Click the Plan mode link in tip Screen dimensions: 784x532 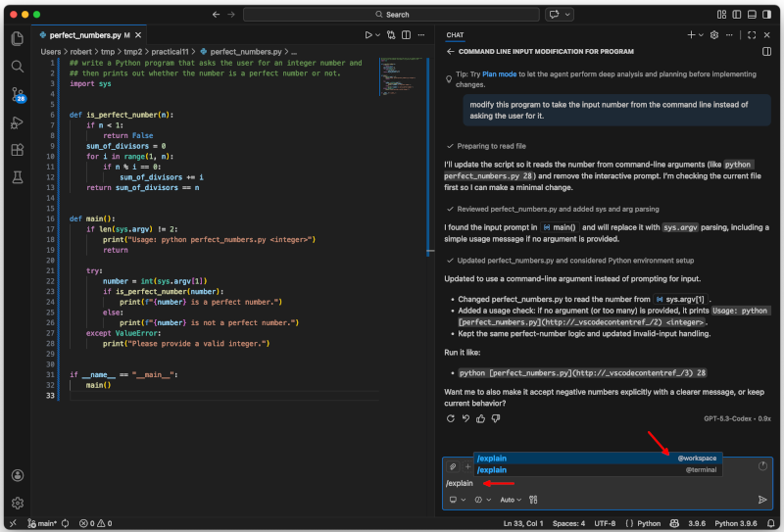coord(499,73)
